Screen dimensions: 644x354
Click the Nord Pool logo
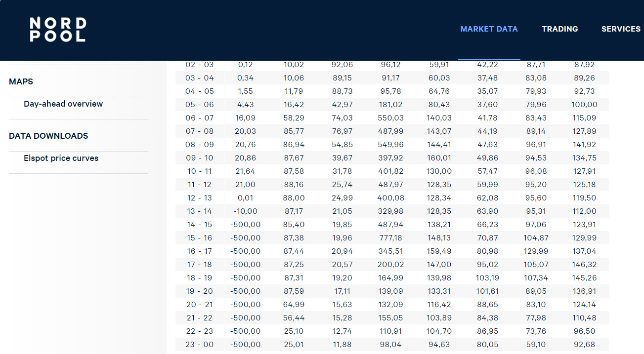(58, 30)
